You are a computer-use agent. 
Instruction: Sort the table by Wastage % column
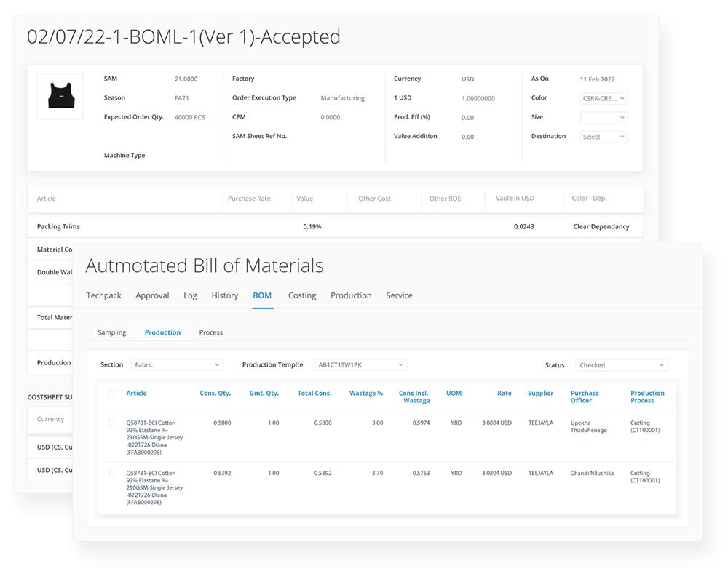[x=366, y=393]
